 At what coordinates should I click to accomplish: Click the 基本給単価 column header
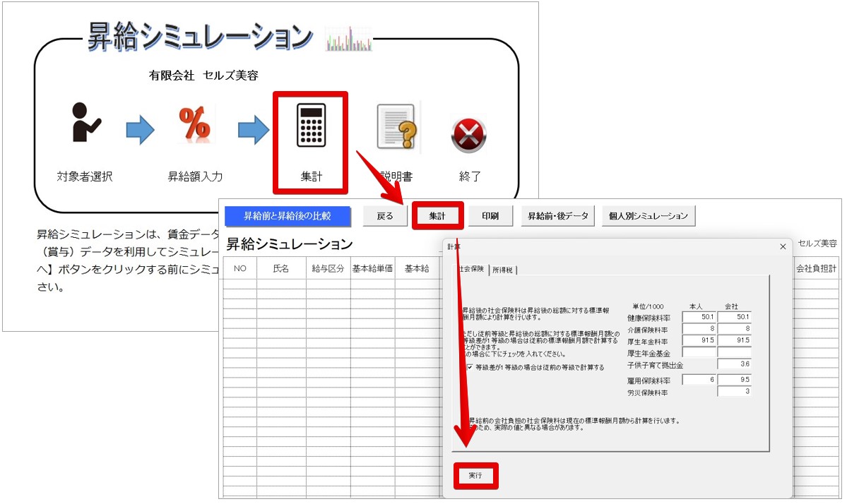[372, 268]
